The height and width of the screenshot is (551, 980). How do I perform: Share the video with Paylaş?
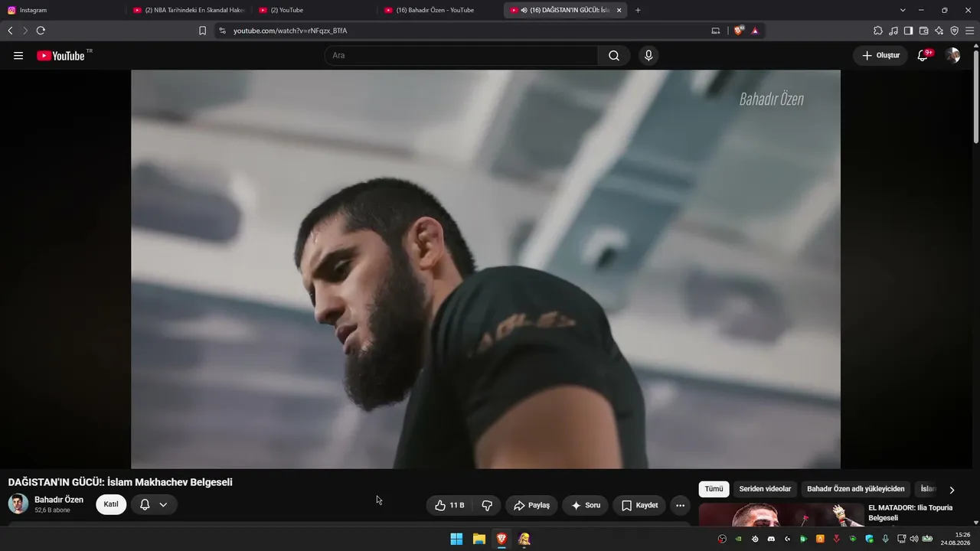(531, 505)
